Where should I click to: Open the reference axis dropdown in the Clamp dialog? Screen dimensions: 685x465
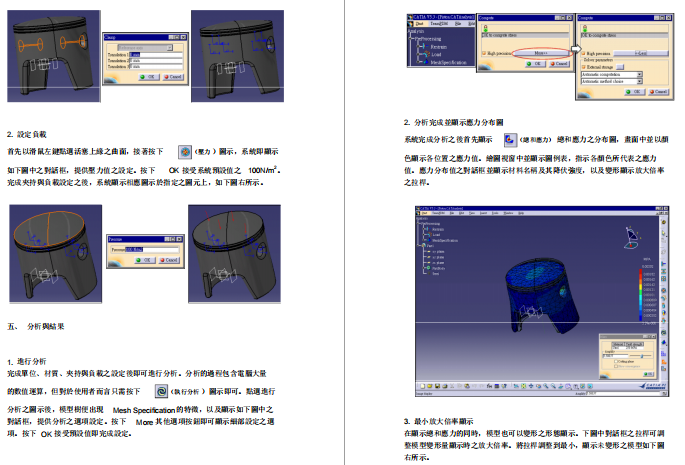point(145,48)
